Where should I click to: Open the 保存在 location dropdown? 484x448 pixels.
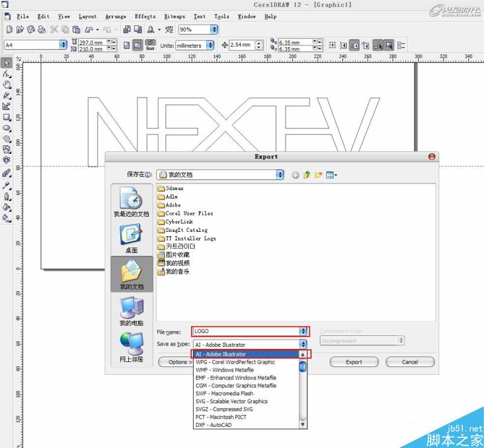pos(280,175)
